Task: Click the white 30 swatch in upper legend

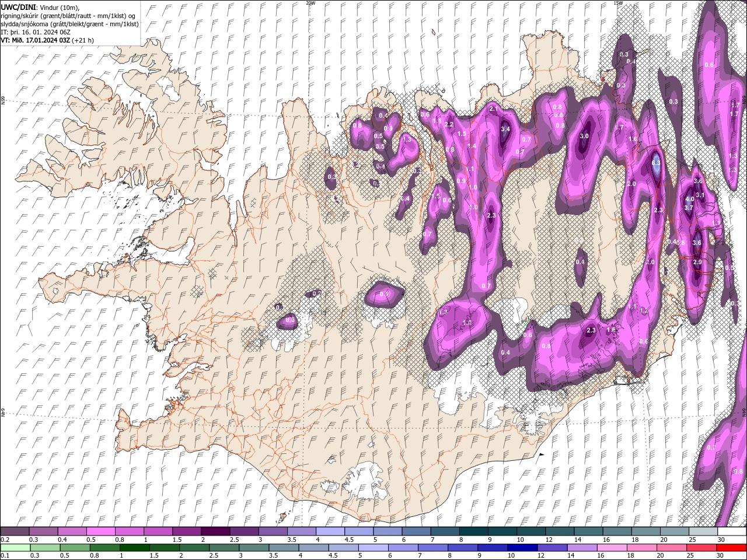Action: (732, 531)
